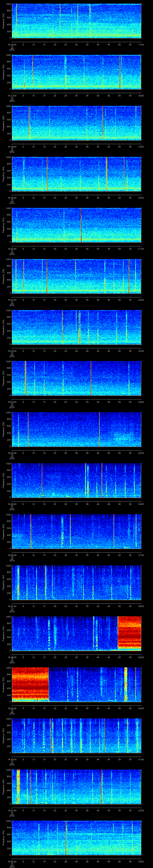Click the 26:00 end time label

point(141,504)
